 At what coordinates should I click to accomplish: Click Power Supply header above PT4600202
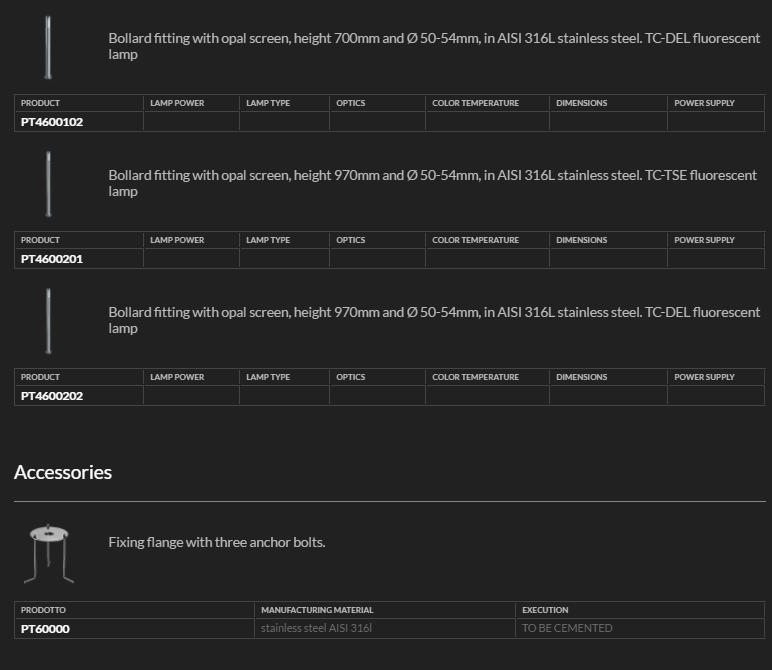coord(704,377)
